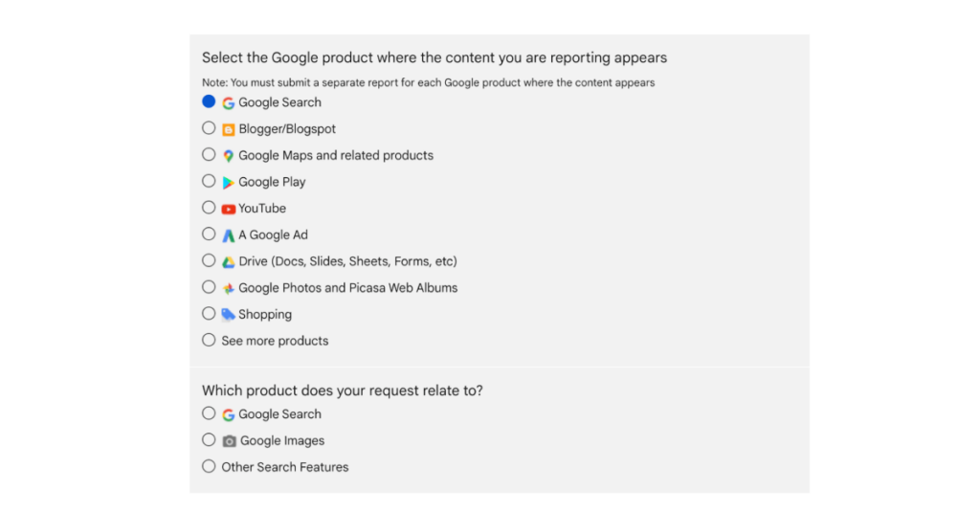Viewport: 980px width, 513px height.
Task: Click the Google Images camera icon
Action: click(x=230, y=441)
